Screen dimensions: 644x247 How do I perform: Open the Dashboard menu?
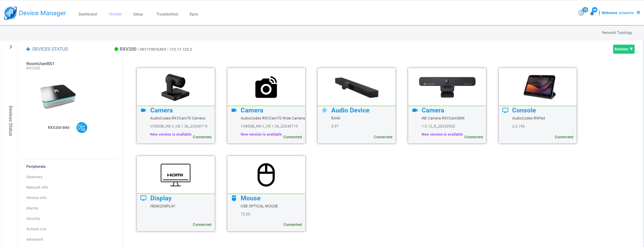[x=88, y=14]
